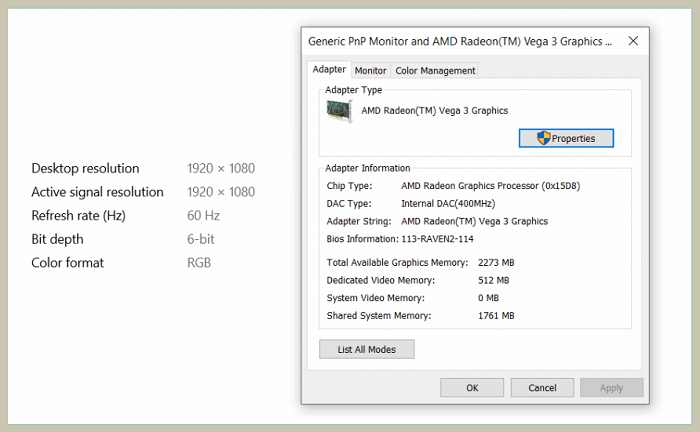Click the adapter Properties button

click(566, 138)
